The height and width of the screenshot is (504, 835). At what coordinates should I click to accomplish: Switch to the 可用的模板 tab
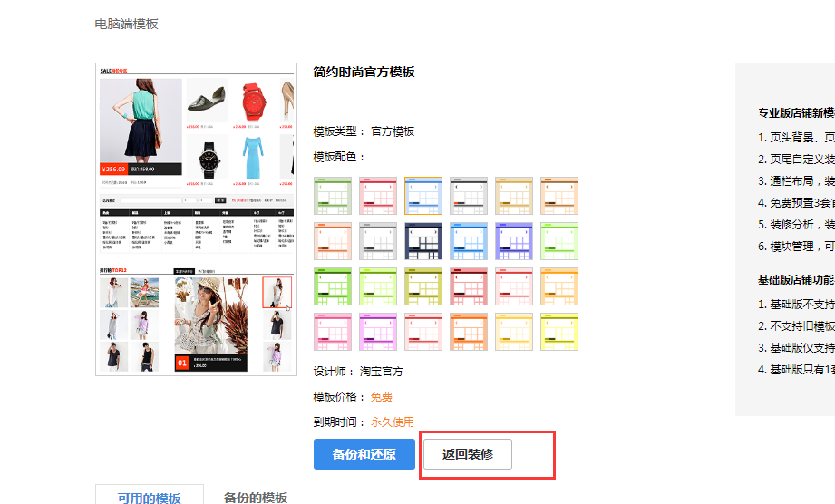[x=149, y=496]
